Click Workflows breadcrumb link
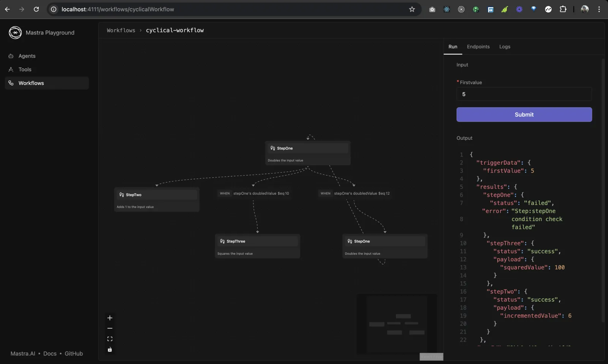The width and height of the screenshot is (608, 364). 121,30
